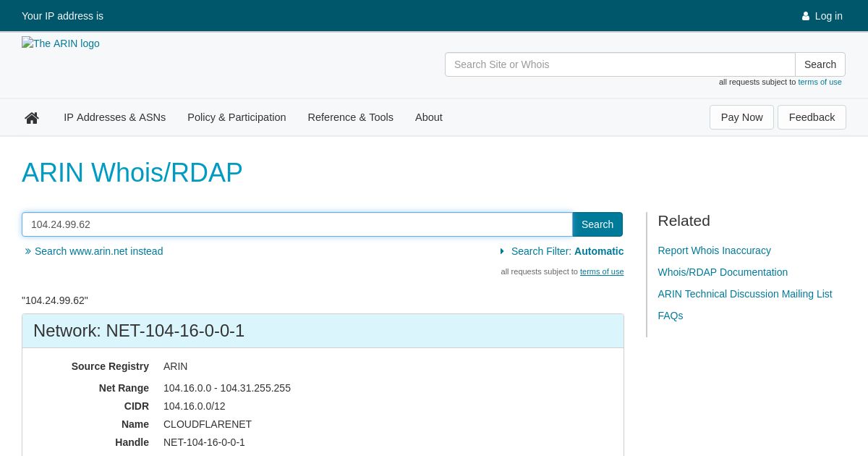Screen dimensions: 868x456
Task: Click the Net Range value 104.16.0.0 - 104.31.255.255
Action: tap(227, 388)
